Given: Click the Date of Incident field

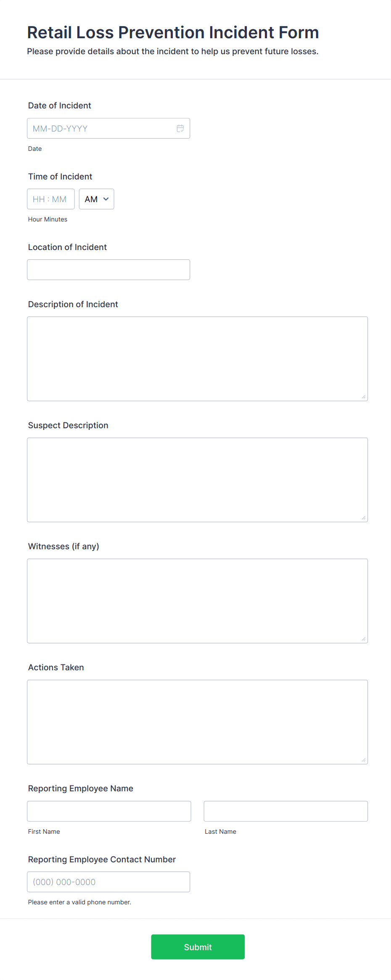Looking at the screenshot, I should click(x=108, y=129).
